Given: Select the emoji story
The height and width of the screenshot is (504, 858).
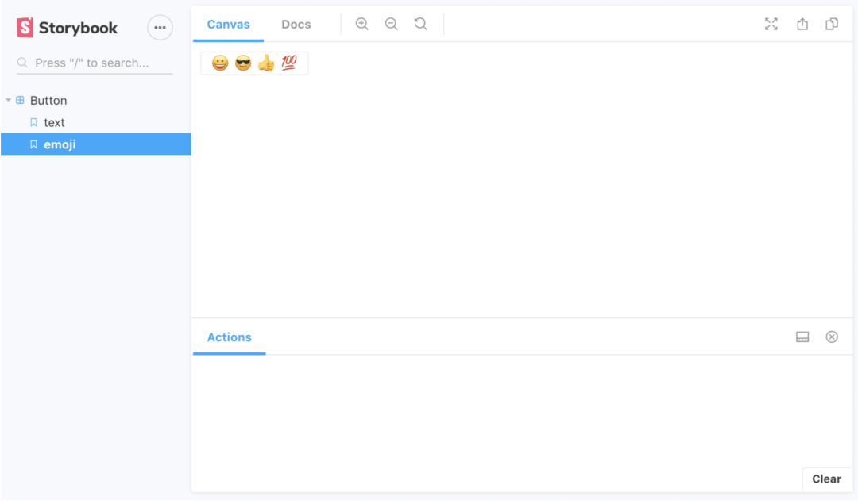Looking at the screenshot, I should (x=96, y=144).
